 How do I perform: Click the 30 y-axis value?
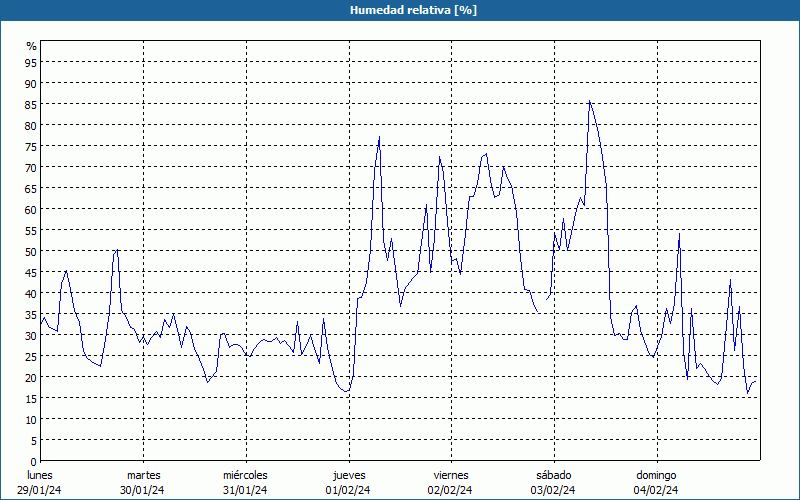[x=31, y=335]
